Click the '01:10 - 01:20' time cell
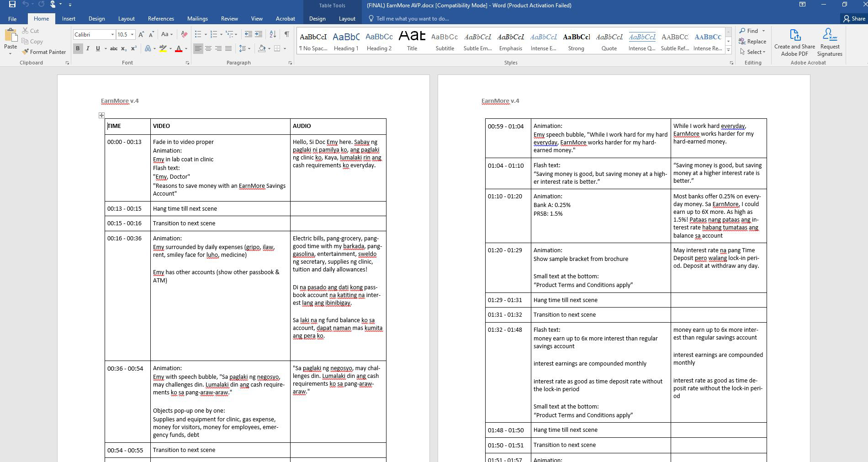 508,216
